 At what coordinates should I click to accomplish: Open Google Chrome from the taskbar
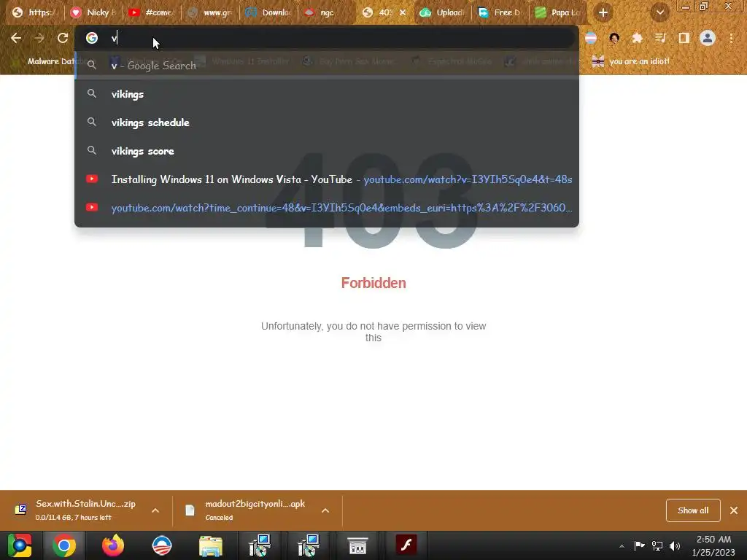tap(64, 545)
